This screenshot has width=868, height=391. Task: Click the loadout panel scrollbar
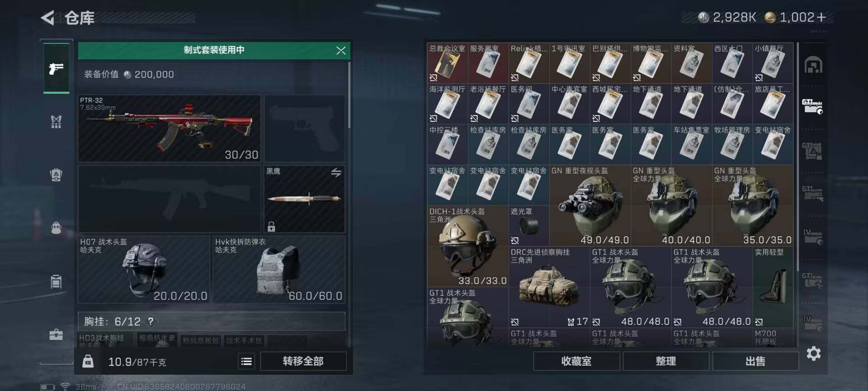[x=349, y=95]
